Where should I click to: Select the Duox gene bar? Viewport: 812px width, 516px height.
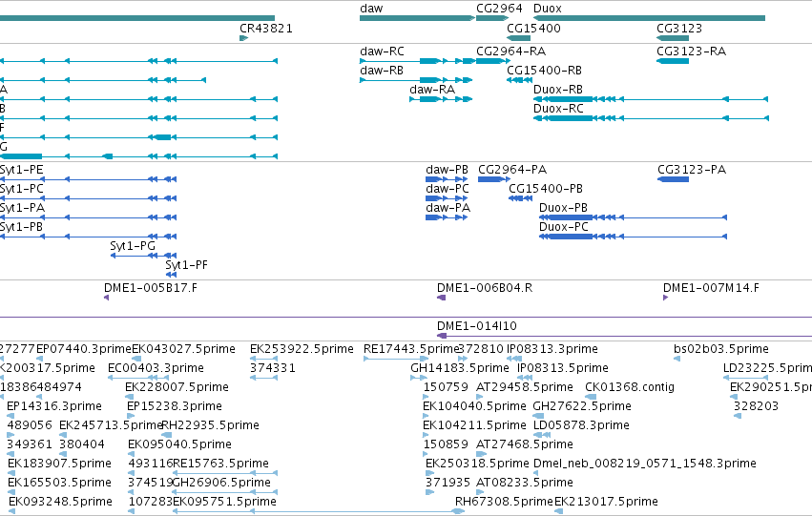[650, 18]
